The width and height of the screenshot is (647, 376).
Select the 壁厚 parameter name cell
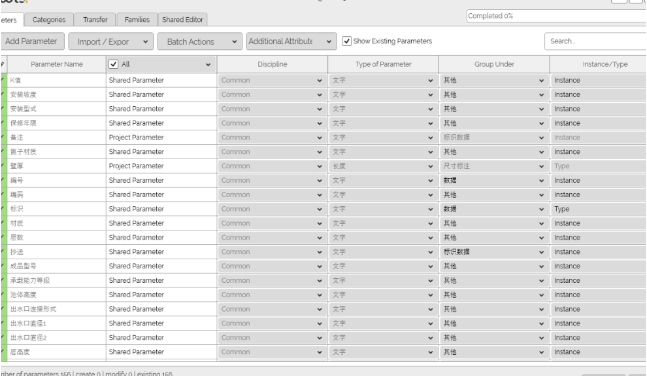pos(57,166)
